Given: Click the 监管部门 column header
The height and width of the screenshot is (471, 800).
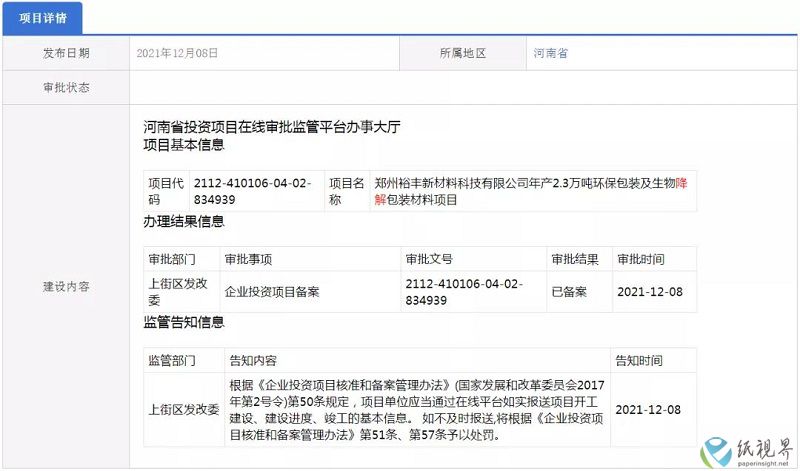Looking at the screenshot, I should coord(184,361).
